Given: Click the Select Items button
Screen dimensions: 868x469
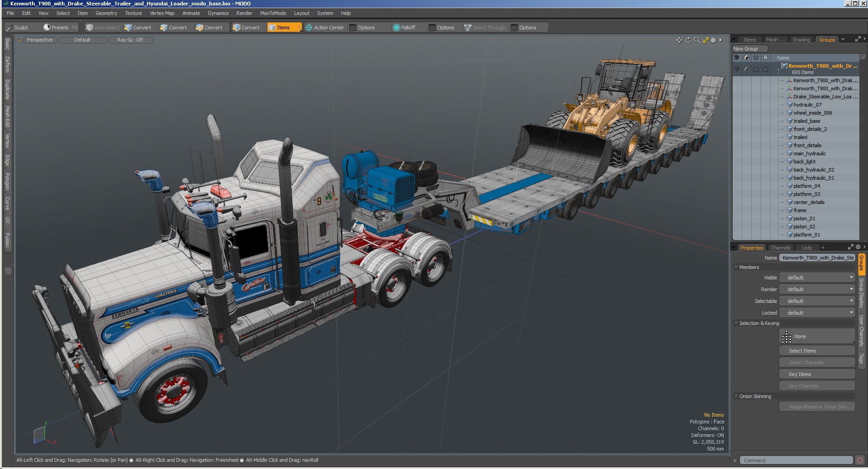Looking at the screenshot, I should pyautogui.click(x=817, y=351).
